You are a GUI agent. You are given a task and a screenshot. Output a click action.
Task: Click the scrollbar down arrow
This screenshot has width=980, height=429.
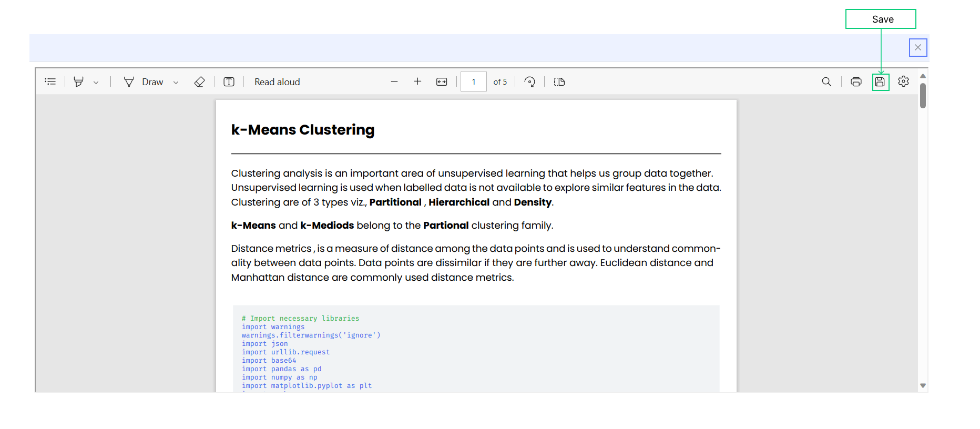(x=923, y=385)
